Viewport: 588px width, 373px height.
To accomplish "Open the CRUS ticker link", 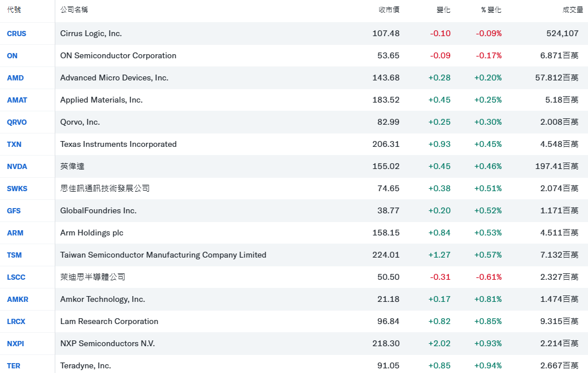I will 16,33.
